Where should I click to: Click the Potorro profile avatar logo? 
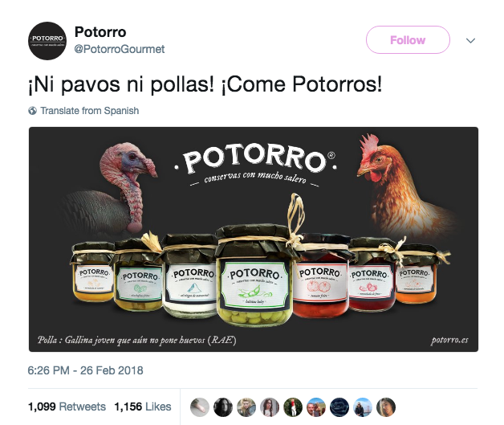click(47, 41)
